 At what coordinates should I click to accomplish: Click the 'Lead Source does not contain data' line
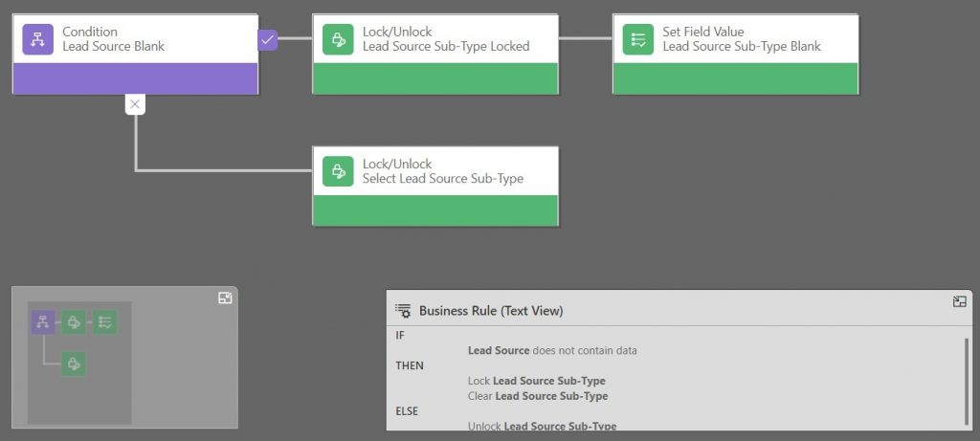(x=551, y=351)
